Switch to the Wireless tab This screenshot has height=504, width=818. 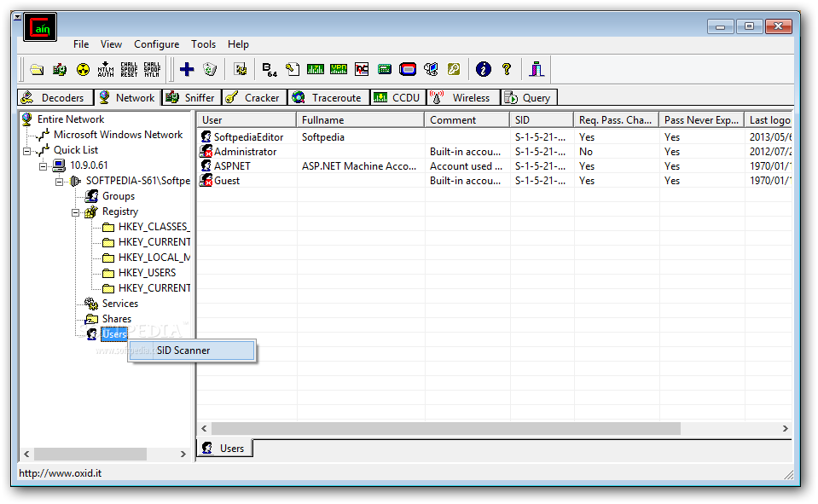[463, 97]
